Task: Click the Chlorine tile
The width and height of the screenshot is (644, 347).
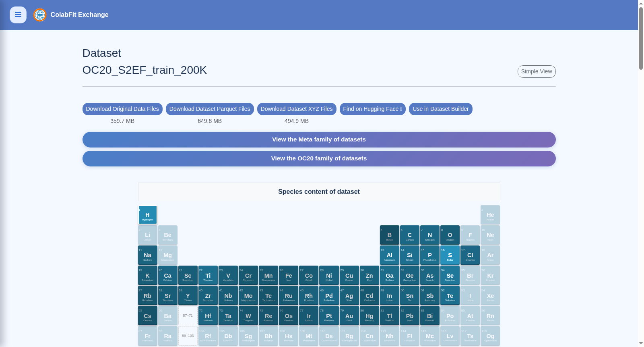Action: (x=470, y=255)
